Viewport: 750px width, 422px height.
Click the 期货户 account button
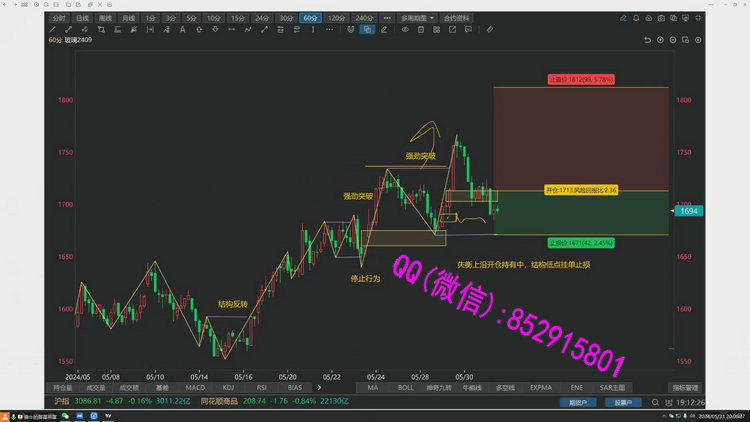point(576,401)
